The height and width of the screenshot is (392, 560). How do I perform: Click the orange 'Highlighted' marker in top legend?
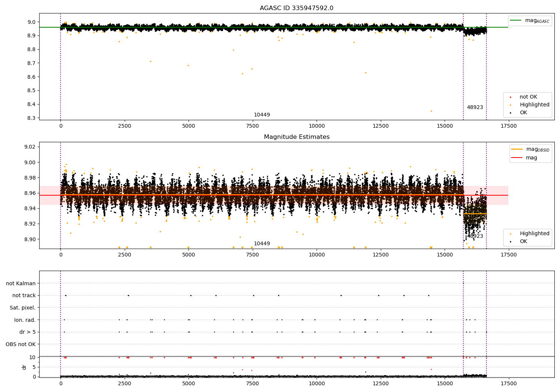pyautogui.click(x=510, y=105)
